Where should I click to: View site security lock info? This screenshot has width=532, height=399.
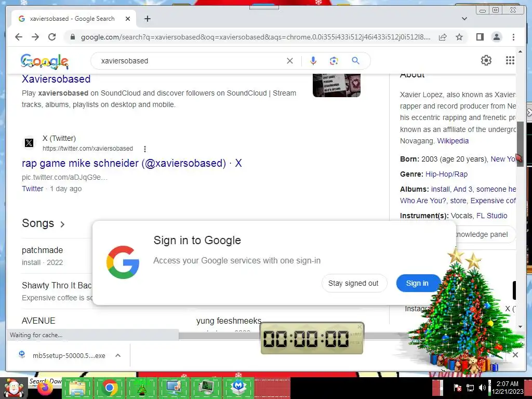(72, 37)
